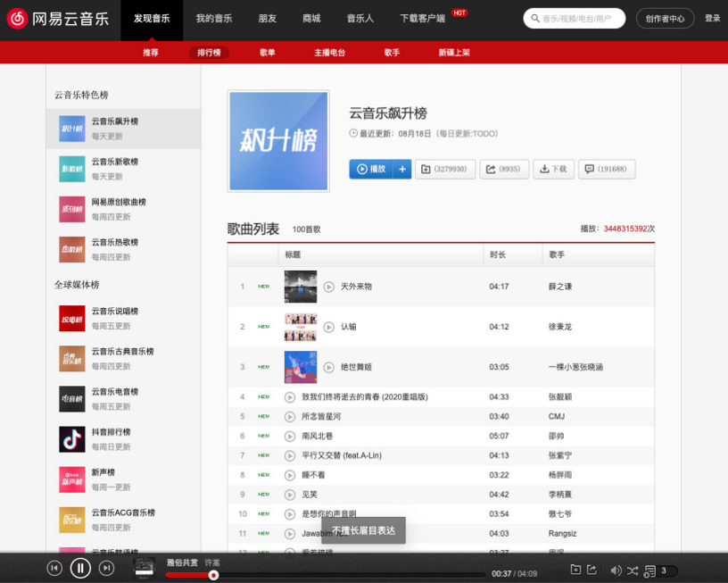Image resolution: width=728 pixels, height=583 pixels.
Task: Play song 南风北巷 via play icon
Action: (x=290, y=437)
